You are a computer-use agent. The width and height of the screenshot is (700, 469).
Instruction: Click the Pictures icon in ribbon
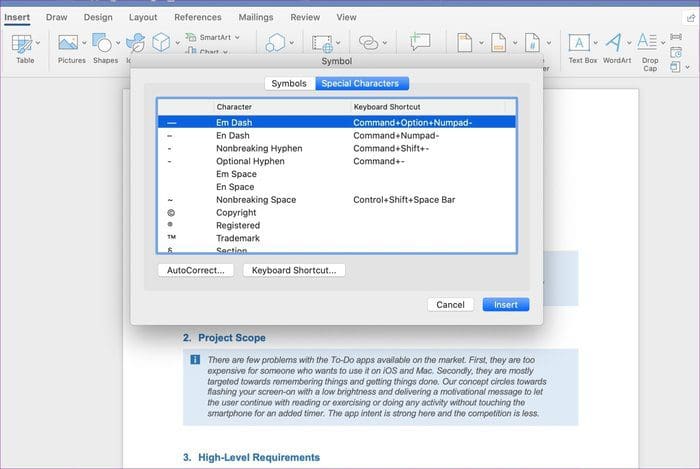[68, 43]
